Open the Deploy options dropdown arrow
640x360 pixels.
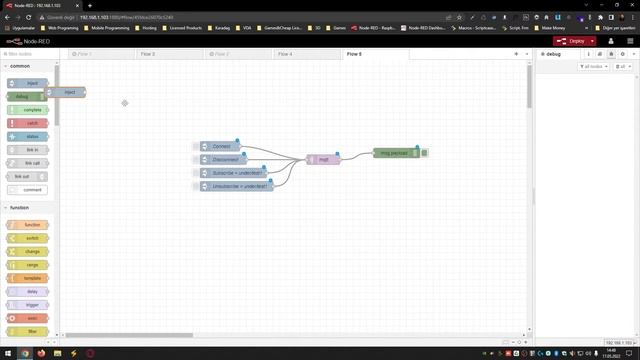pyautogui.click(x=592, y=41)
